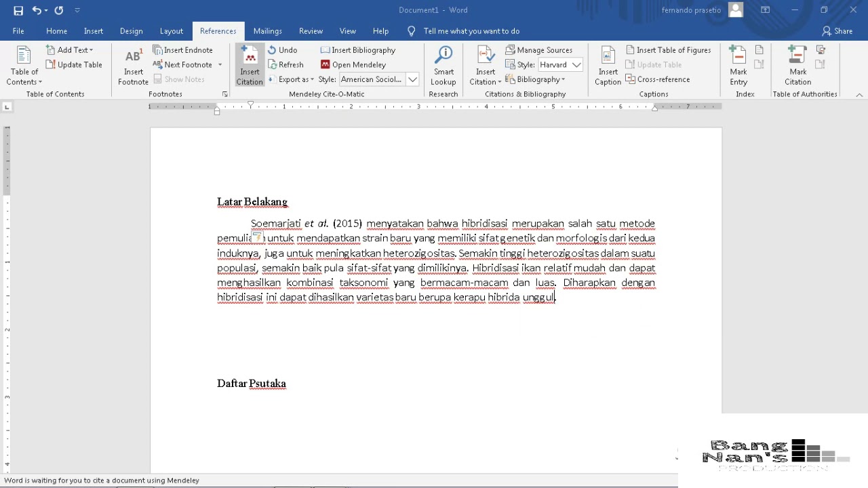This screenshot has width=868, height=488.
Task: Save the document using the floppy disk icon
Action: pos(18,10)
